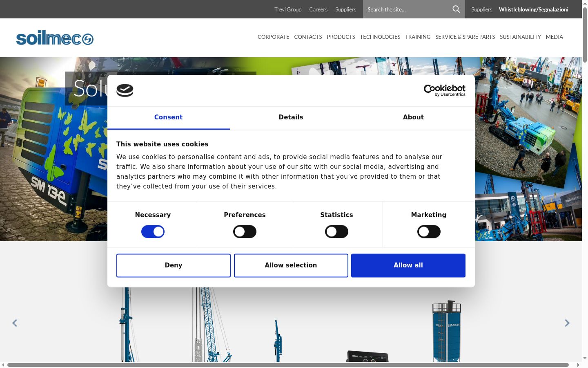Enable the Marketing cookies switch
Viewport: 588px width, 368px height.
[x=429, y=232]
